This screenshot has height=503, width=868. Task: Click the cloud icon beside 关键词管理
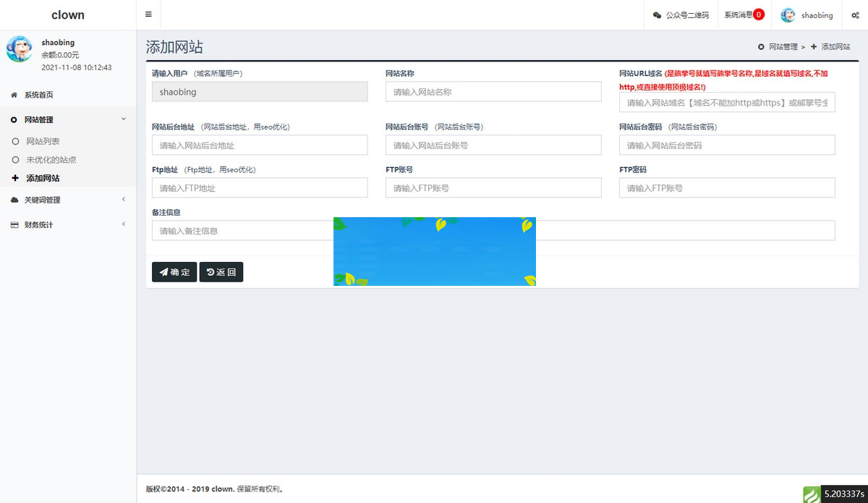[14, 200]
